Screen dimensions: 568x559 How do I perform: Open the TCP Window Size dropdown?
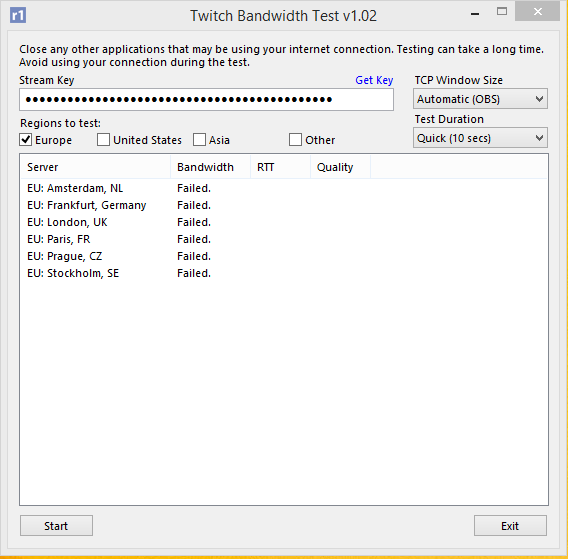click(x=480, y=99)
